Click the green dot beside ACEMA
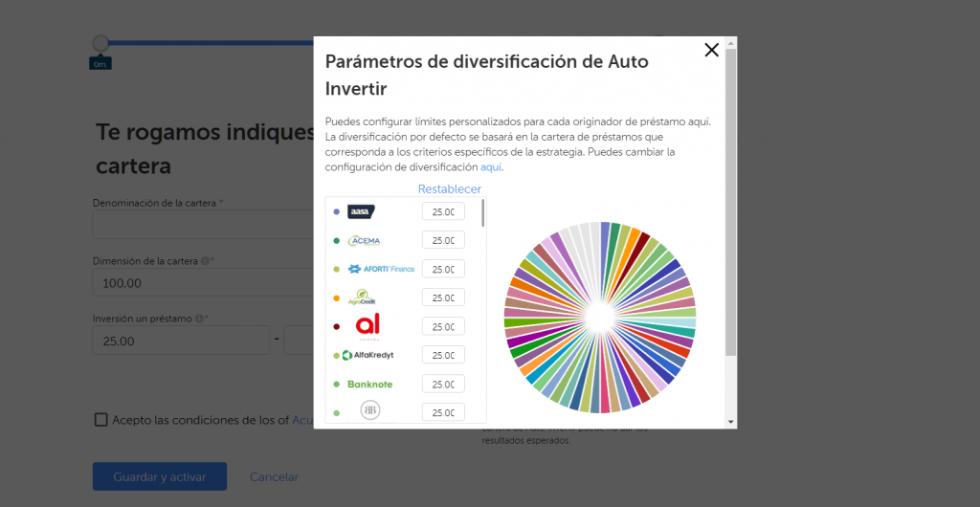 pos(336,241)
